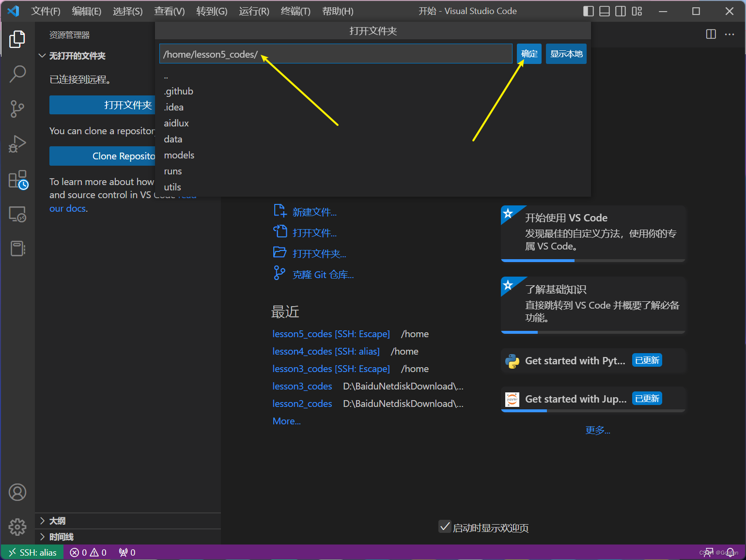Image resolution: width=746 pixels, height=560 pixels.
Task: Select the runs folder entry
Action: [x=373, y=171]
